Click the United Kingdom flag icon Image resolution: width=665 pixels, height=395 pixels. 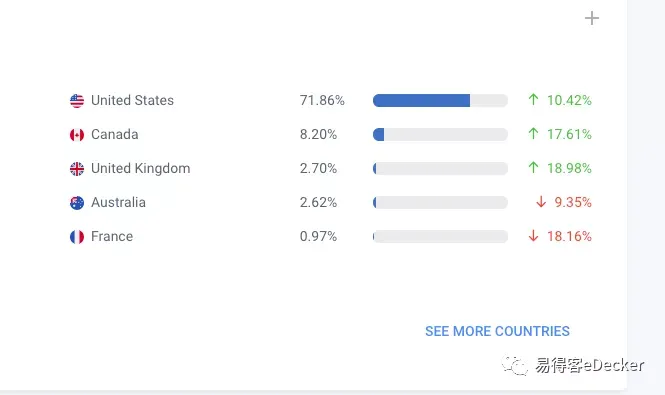pos(77,168)
